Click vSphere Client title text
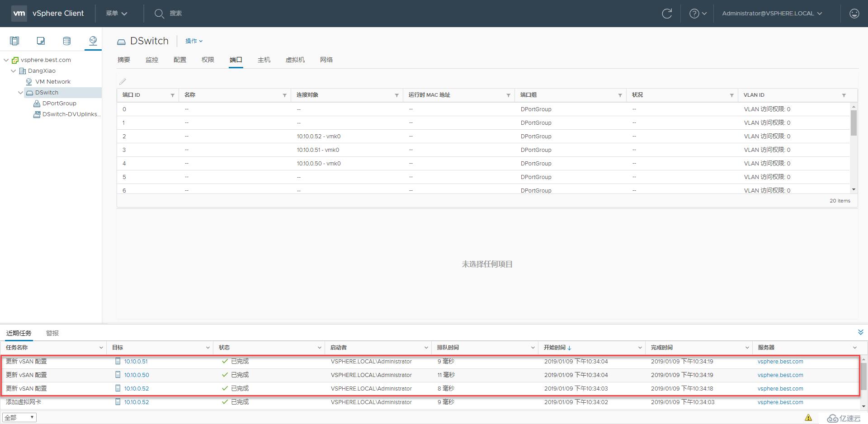The width and height of the screenshot is (868, 424). click(58, 14)
